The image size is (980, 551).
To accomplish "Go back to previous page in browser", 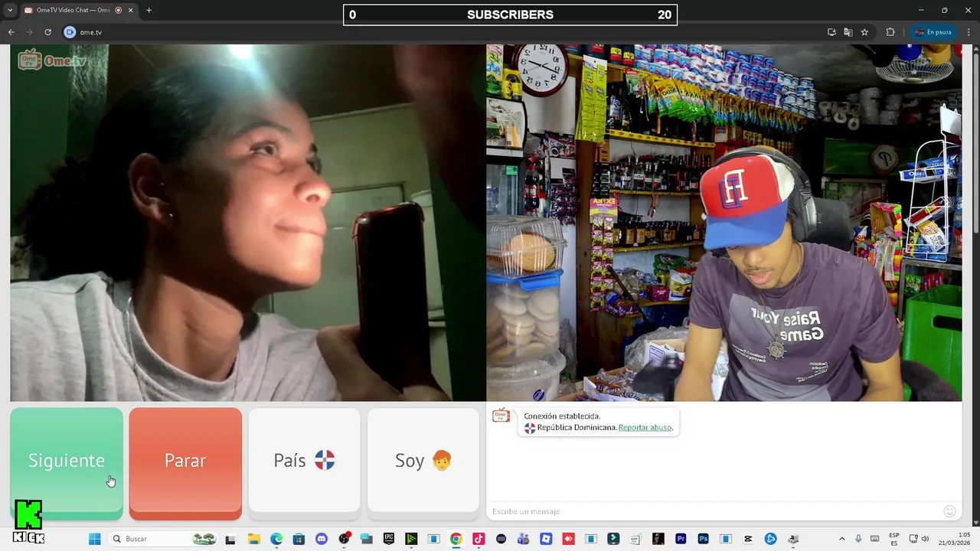I will coord(11,32).
